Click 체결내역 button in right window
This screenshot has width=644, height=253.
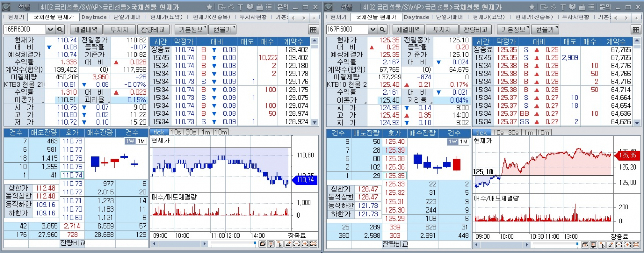coord(408,29)
